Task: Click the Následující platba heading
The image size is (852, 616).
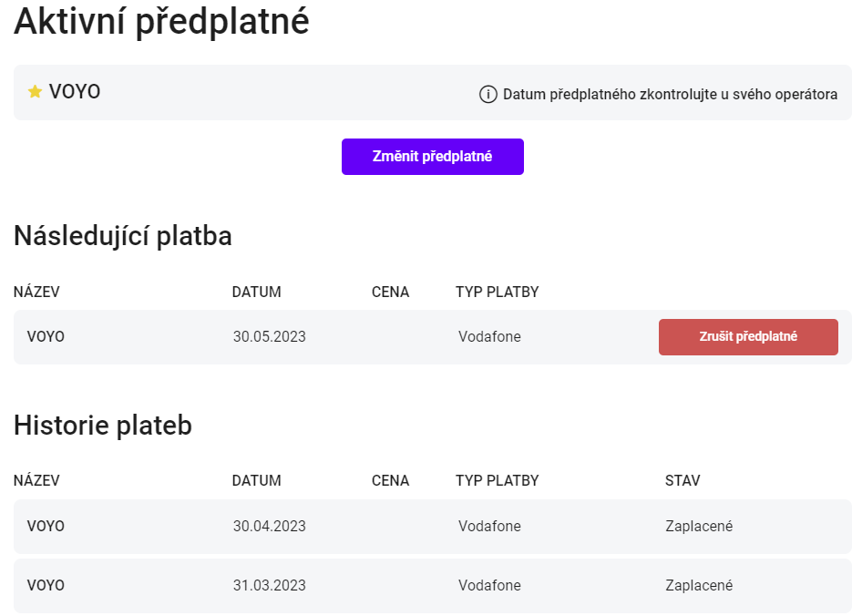Action: [123, 236]
